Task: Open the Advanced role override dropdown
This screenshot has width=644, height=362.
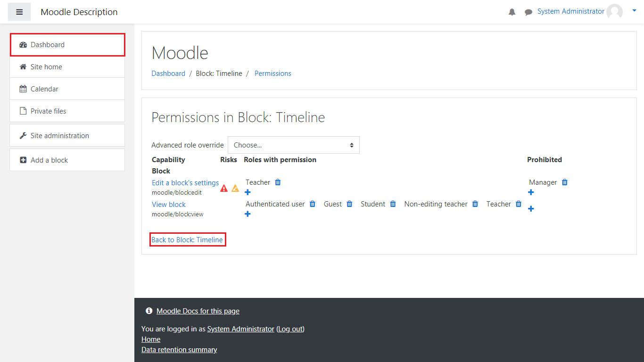Action: pos(293,145)
